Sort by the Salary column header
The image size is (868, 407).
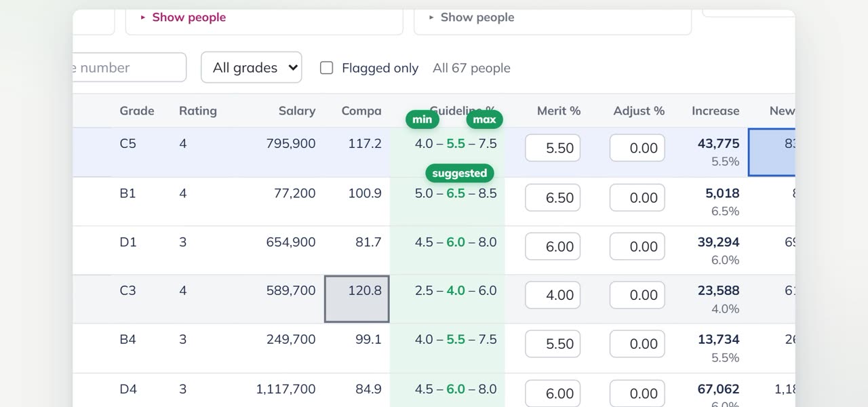point(297,111)
